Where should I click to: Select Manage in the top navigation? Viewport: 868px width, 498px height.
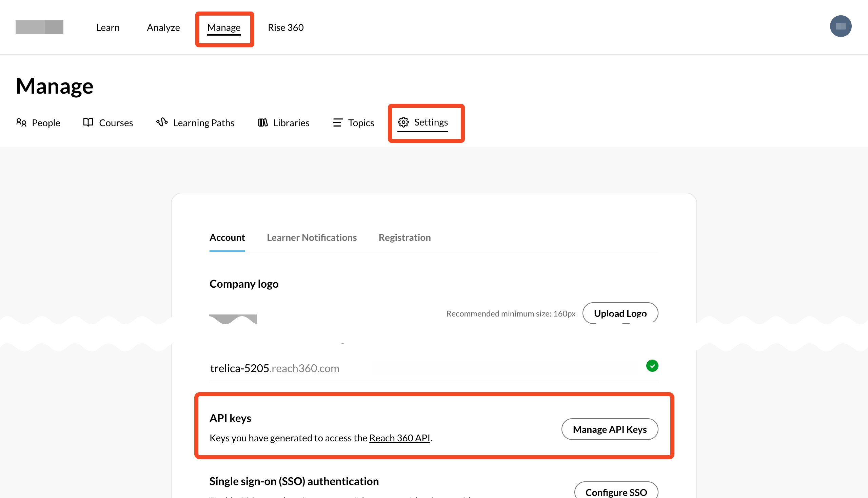pos(224,27)
